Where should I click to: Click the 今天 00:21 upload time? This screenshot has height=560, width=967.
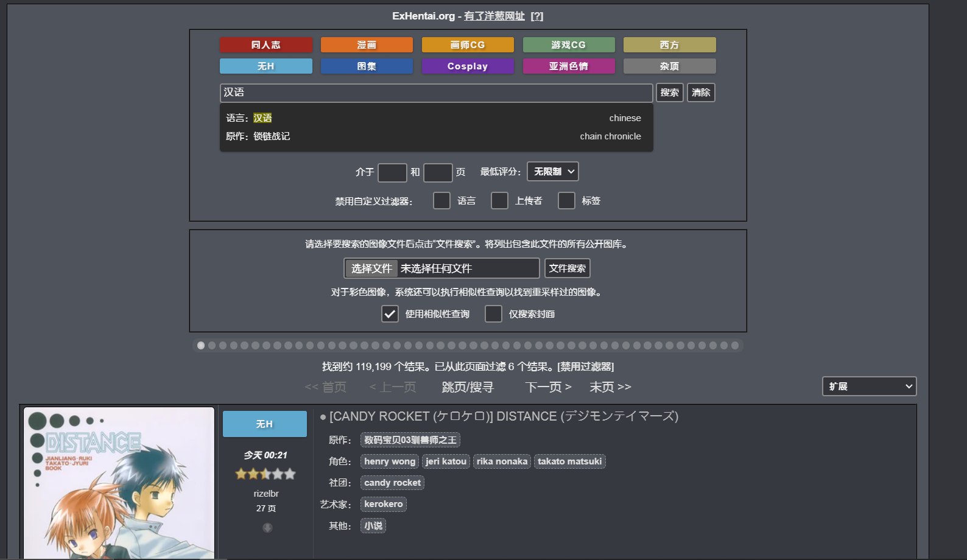click(x=265, y=455)
